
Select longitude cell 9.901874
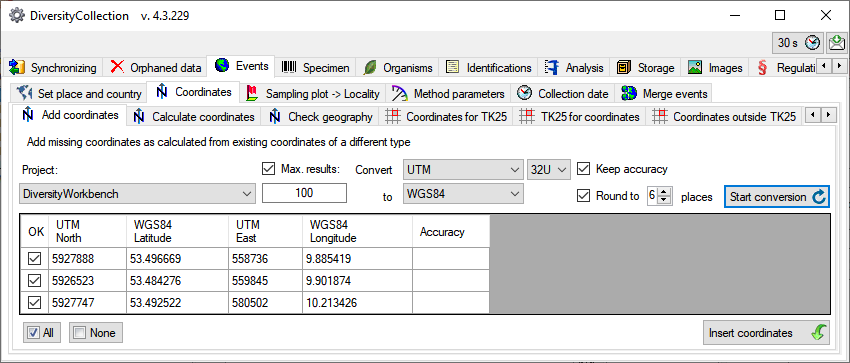pos(358,281)
